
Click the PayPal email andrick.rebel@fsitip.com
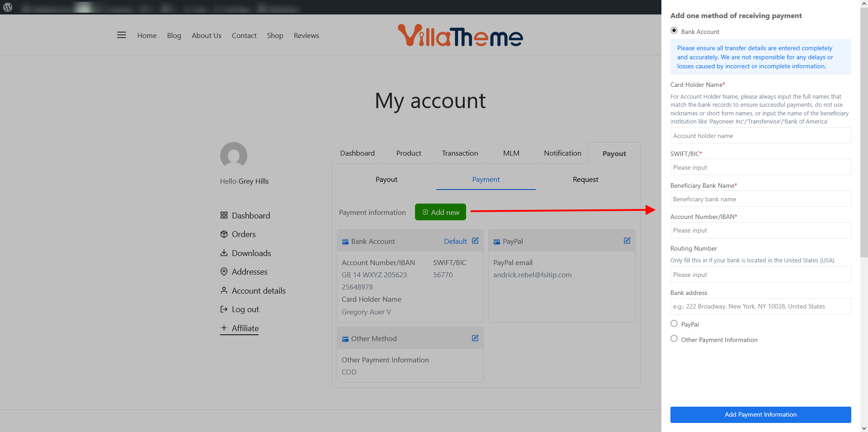[533, 275]
